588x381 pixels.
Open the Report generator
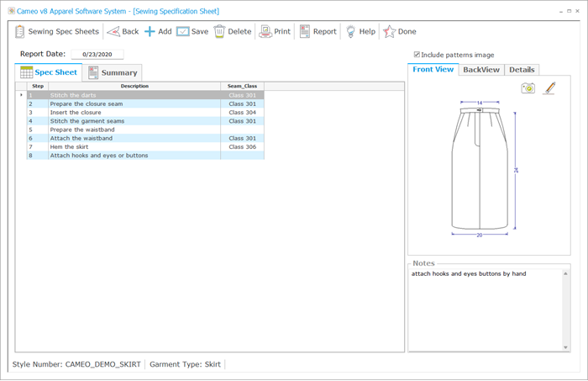point(318,32)
